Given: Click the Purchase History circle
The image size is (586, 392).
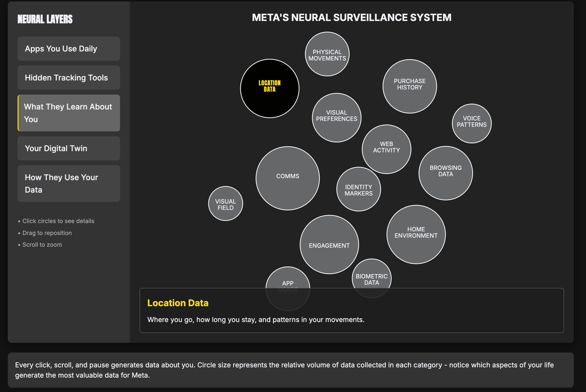Looking at the screenshot, I should [410, 86].
